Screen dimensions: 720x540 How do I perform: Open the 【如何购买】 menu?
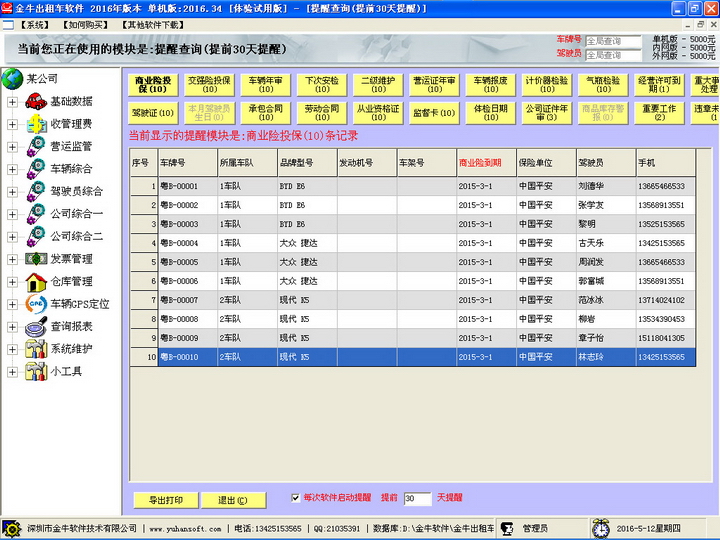point(84,24)
